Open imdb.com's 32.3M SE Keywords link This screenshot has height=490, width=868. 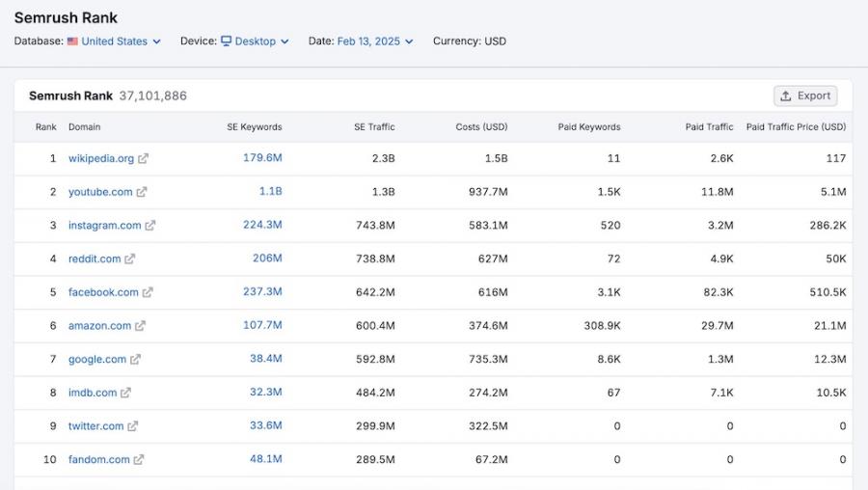tap(266, 392)
